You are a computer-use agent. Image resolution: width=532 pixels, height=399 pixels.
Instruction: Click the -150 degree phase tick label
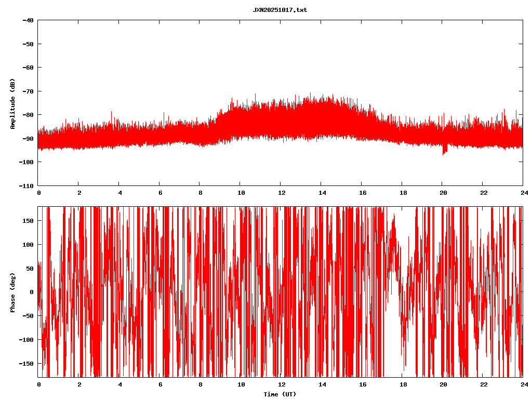(x=27, y=363)
